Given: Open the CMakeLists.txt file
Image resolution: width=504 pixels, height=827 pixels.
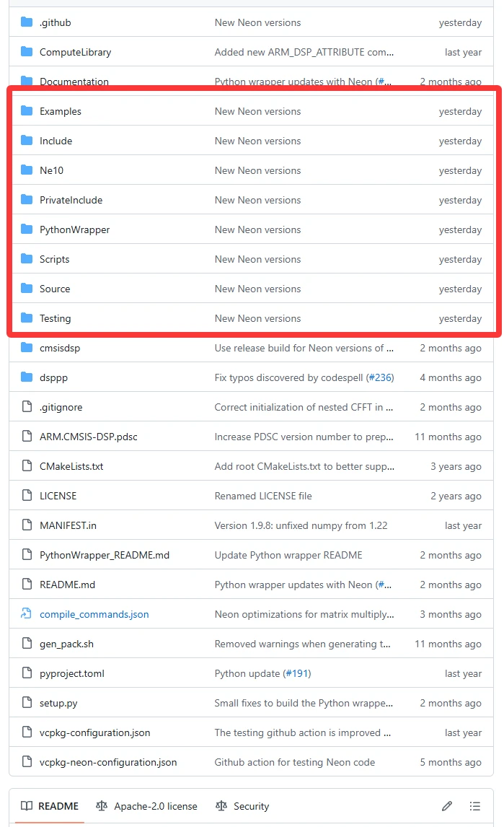Looking at the screenshot, I should pos(71,466).
